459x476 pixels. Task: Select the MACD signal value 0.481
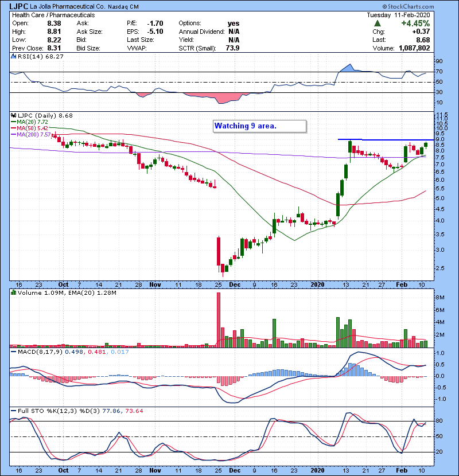point(97,352)
